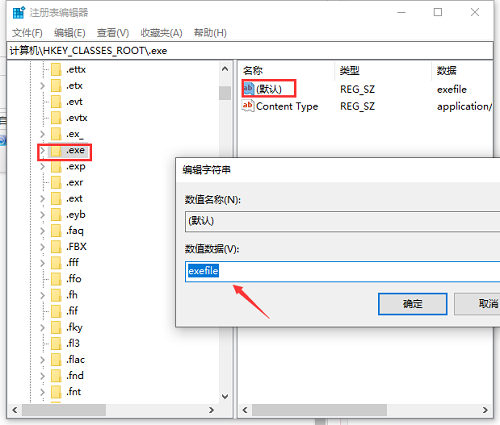The width and height of the screenshot is (500, 425).
Task: Click the 数值数据 field containing exefile
Action: pos(342,271)
